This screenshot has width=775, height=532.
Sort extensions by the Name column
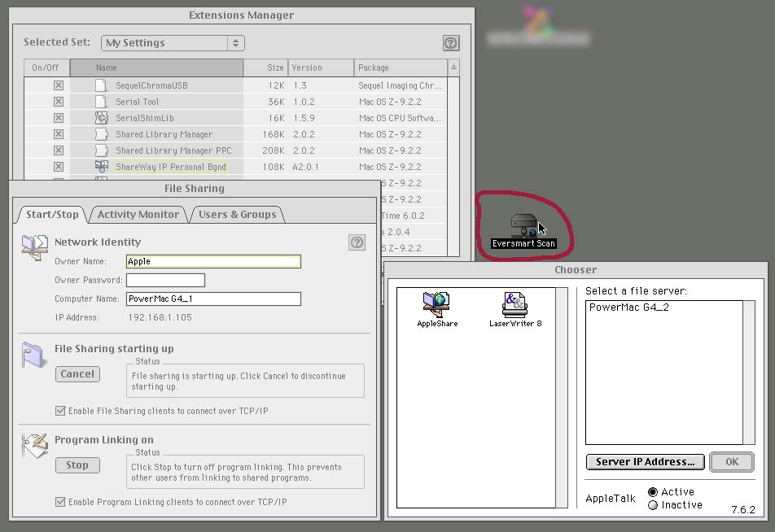click(x=156, y=68)
